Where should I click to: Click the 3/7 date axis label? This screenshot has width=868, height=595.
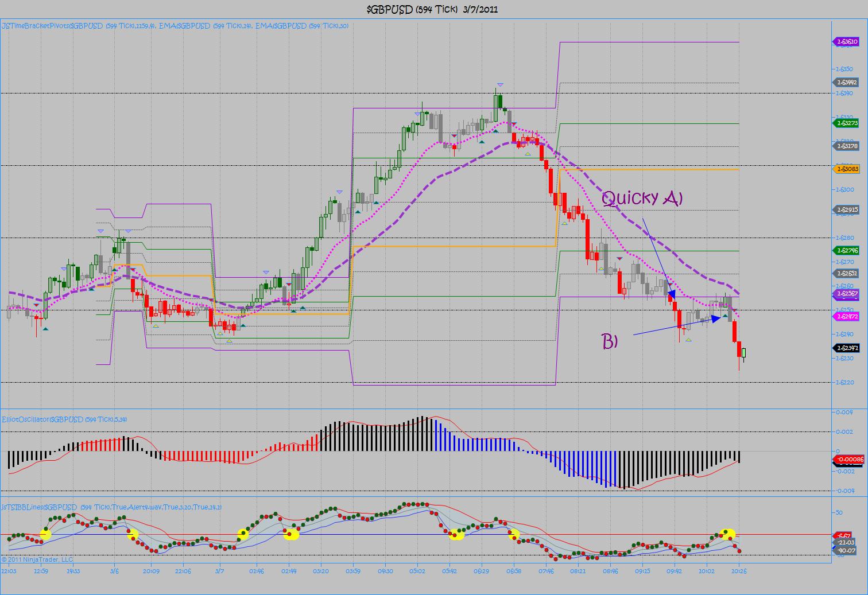point(219,571)
